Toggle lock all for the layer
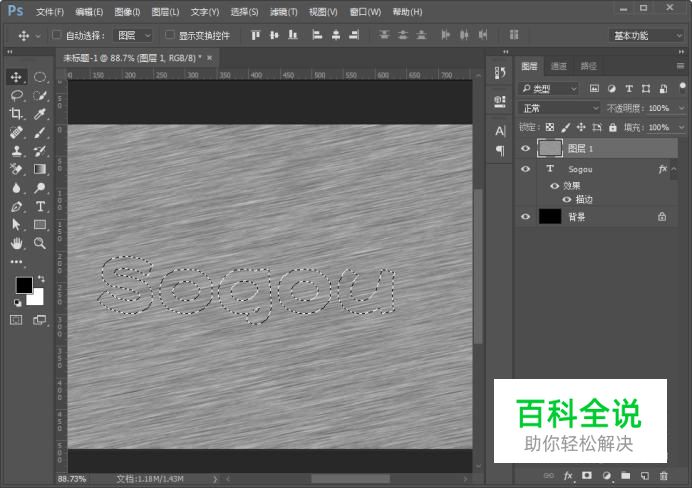Image resolution: width=692 pixels, height=488 pixels. (613, 128)
